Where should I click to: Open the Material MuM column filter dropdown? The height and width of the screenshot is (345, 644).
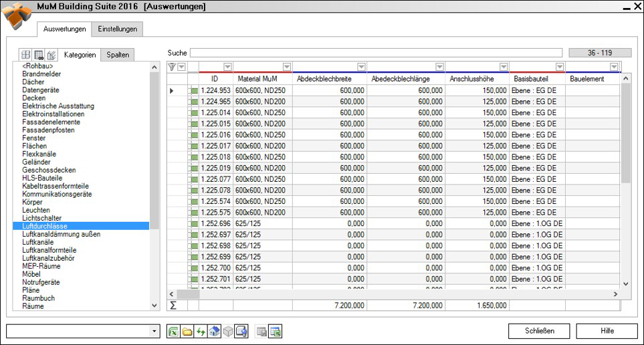point(287,67)
